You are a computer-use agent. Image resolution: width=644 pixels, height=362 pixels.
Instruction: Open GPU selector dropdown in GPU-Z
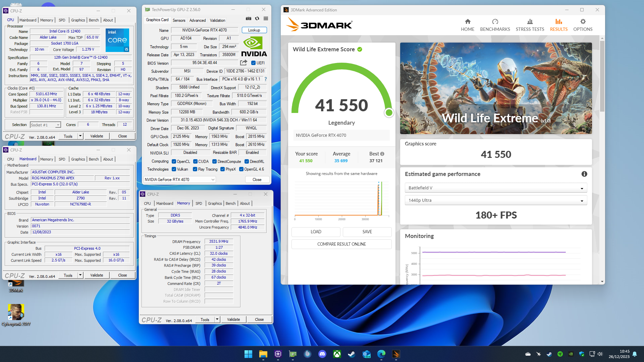[x=179, y=180]
